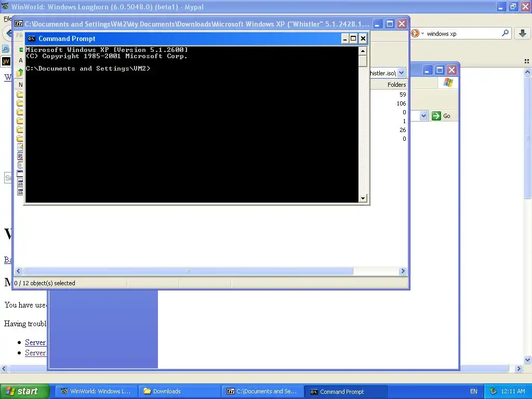Minimize the Explorer window behind 7-Zip
The image size is (532, 399).
point(427,70)
